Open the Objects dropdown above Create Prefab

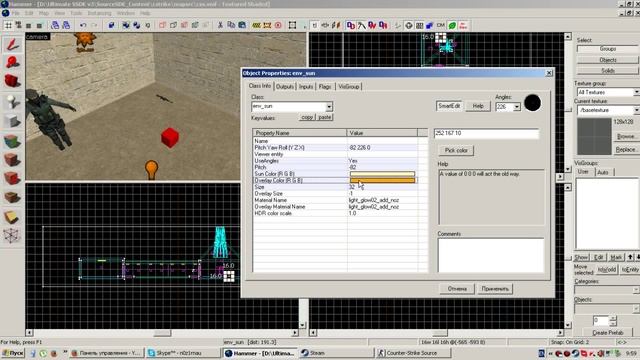click(636, 309)
